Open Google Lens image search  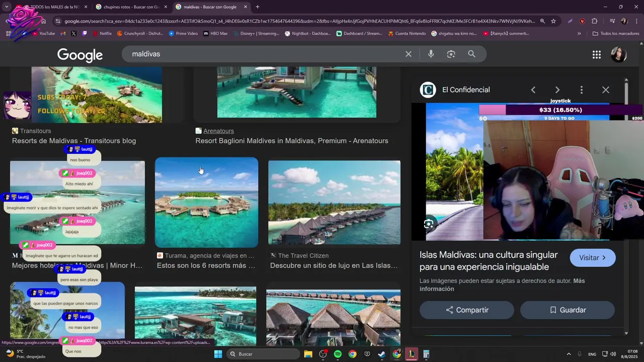pos(451,54)
